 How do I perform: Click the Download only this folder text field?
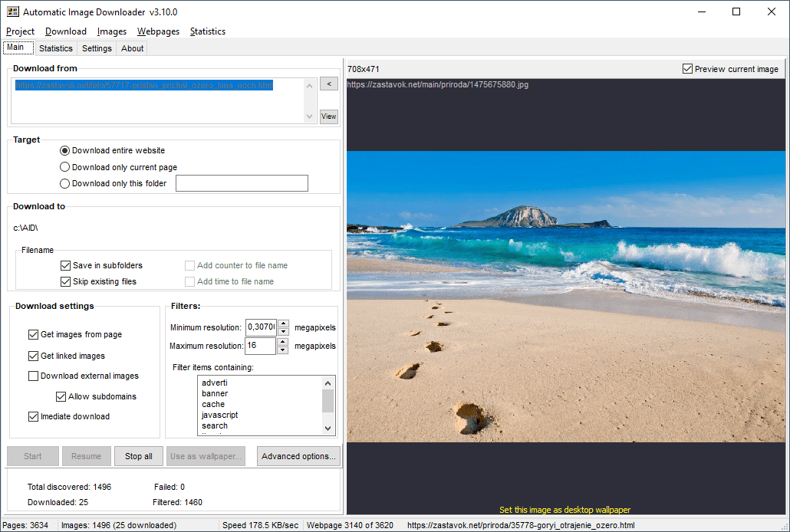click(242, 183)
